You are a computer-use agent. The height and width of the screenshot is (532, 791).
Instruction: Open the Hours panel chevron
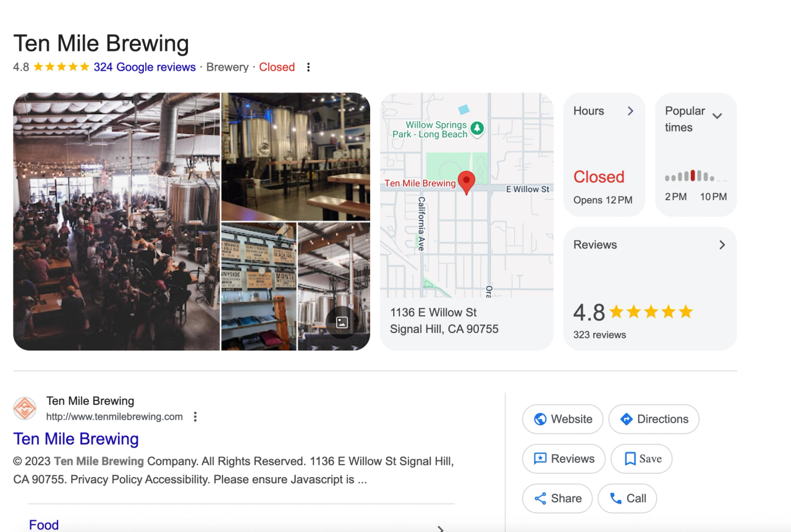(630, 111)
